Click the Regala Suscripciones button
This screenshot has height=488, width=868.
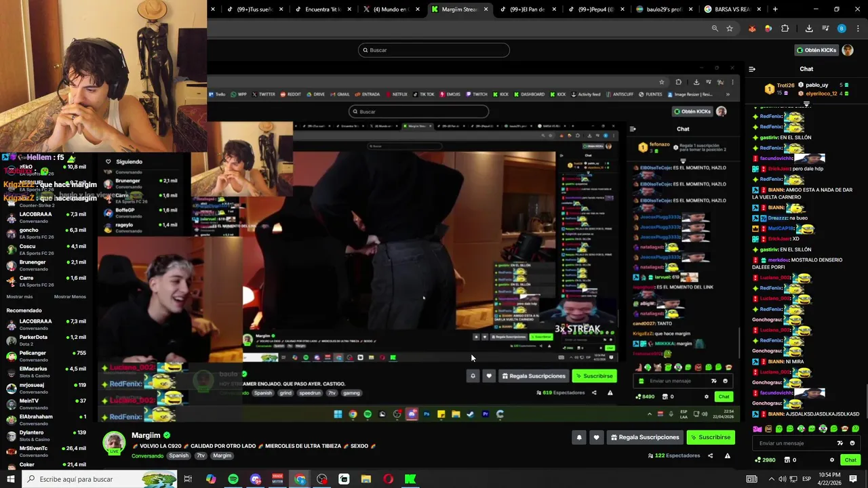click(644, 437)
